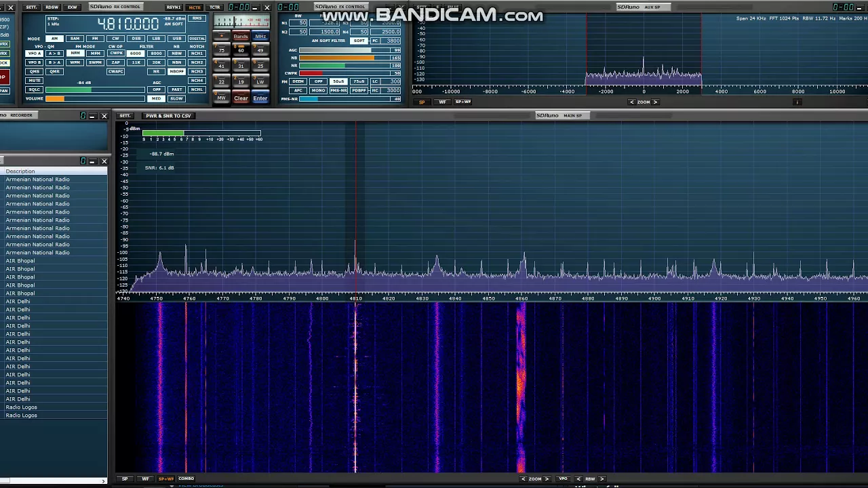
Task: Select the 20K filter width
Action: (x=156, y=62)
